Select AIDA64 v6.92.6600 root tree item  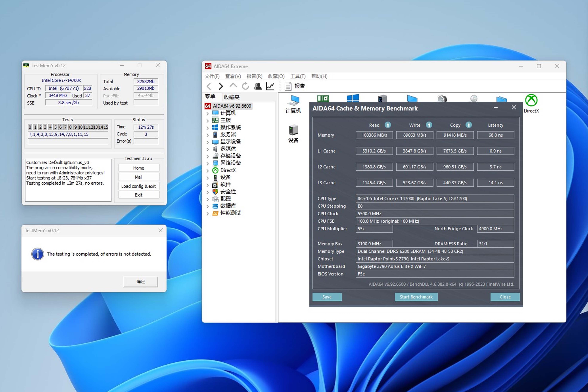[229, 106]
